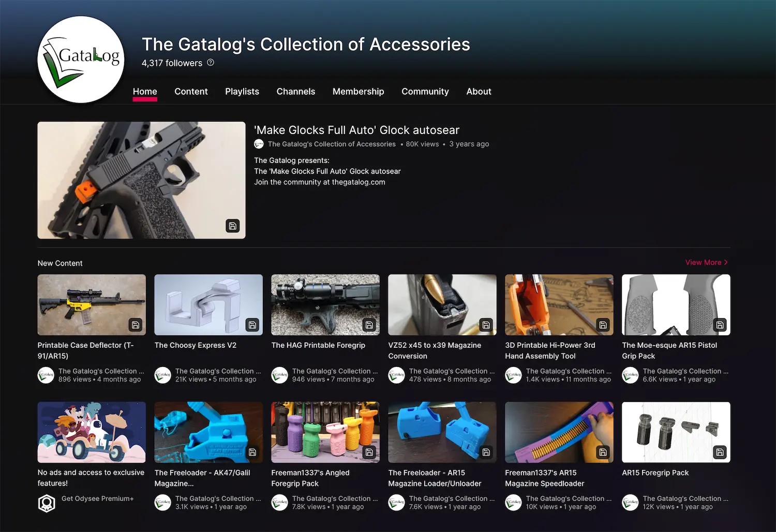This screenshot has height=532, width=776.
Task: Open the Freeman1337's Angled Foregrip Pack thumbnail
Action: tap(325, 432)
